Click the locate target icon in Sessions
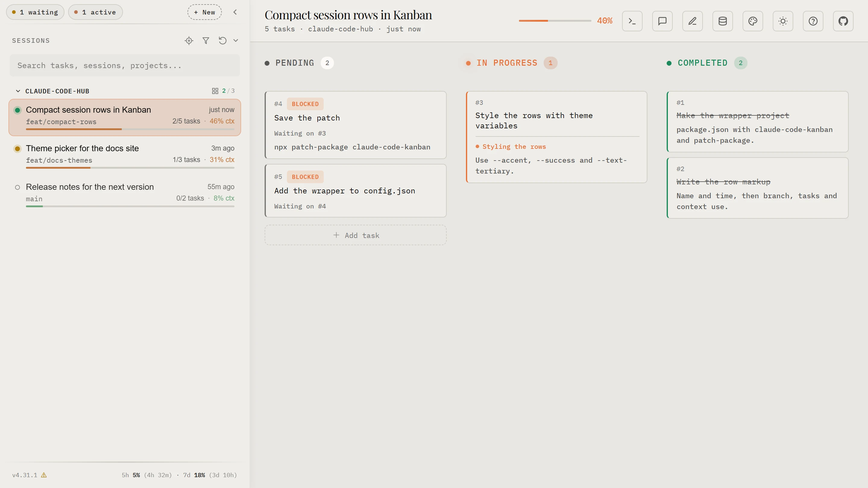The image size is (868, 488). point(189,40)
